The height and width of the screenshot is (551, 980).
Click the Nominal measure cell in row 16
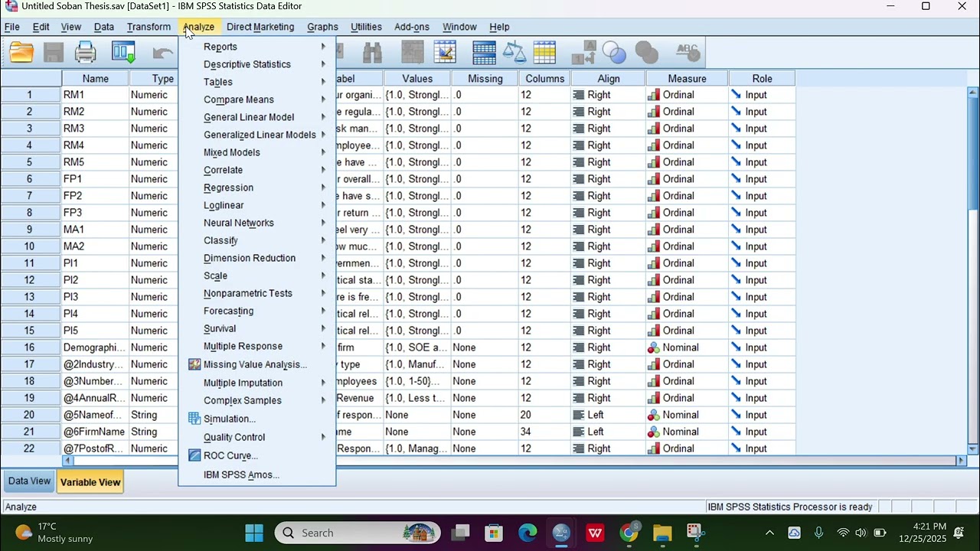687,347
